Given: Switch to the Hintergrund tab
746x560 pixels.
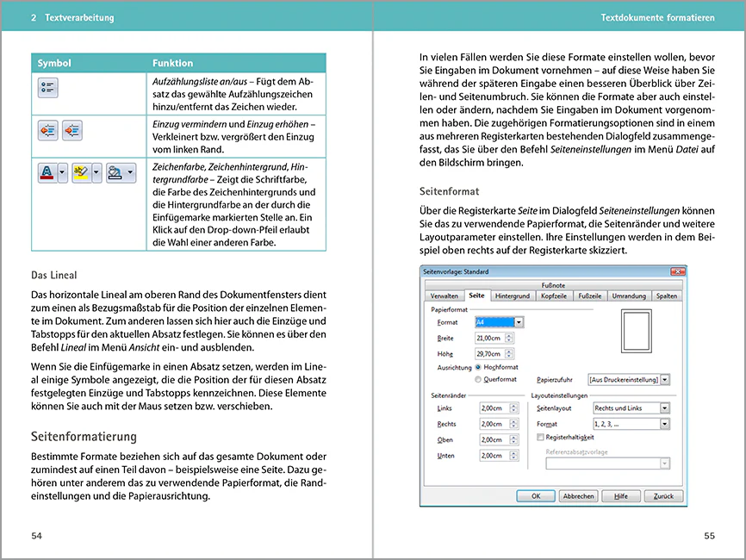Looking at the screenshot, I should [x=513, y=296].
